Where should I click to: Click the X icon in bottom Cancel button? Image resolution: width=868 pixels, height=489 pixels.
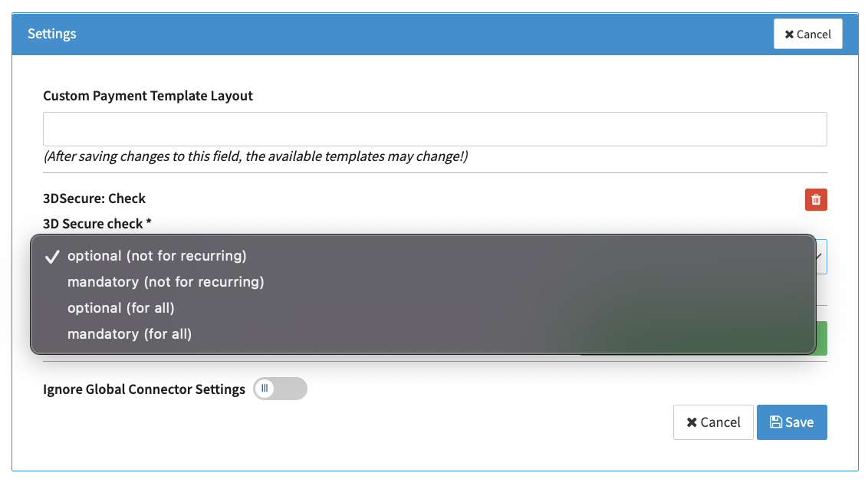(692, 422)
